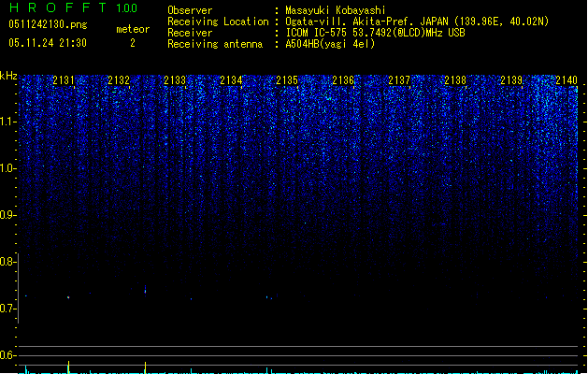Click version number 1.0.0

[127, 8]
